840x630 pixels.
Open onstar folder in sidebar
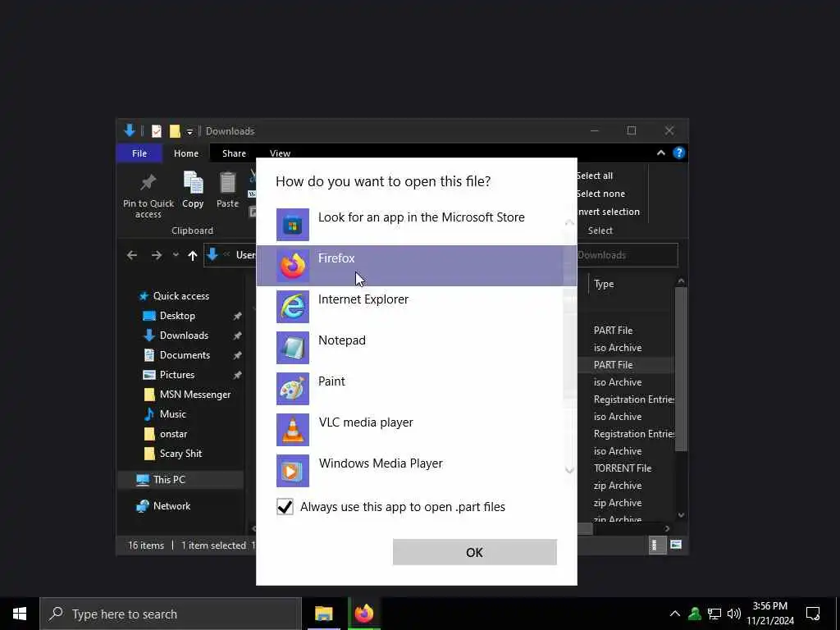tap(174, 434)
